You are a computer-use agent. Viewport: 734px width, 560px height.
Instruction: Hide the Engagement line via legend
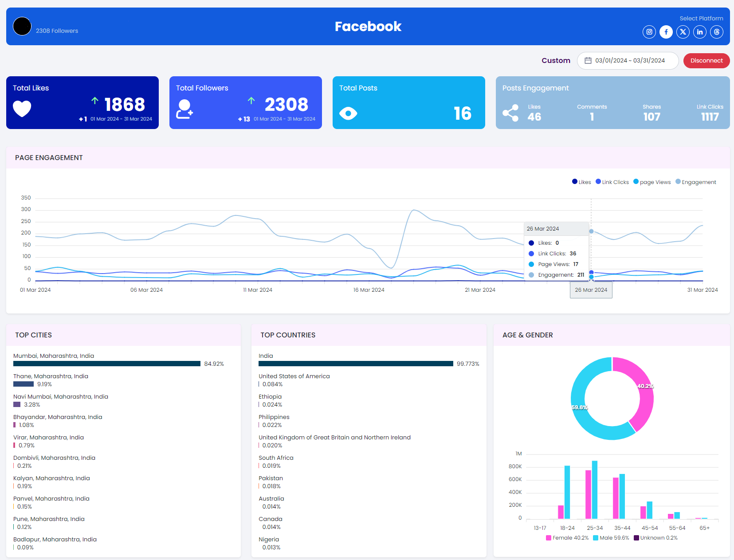tap(695, 182)
